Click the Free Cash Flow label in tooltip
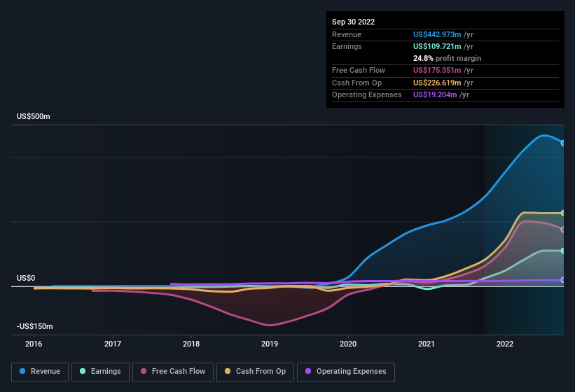Viewport: 575px width, 392px height. (x=359, y=70)
